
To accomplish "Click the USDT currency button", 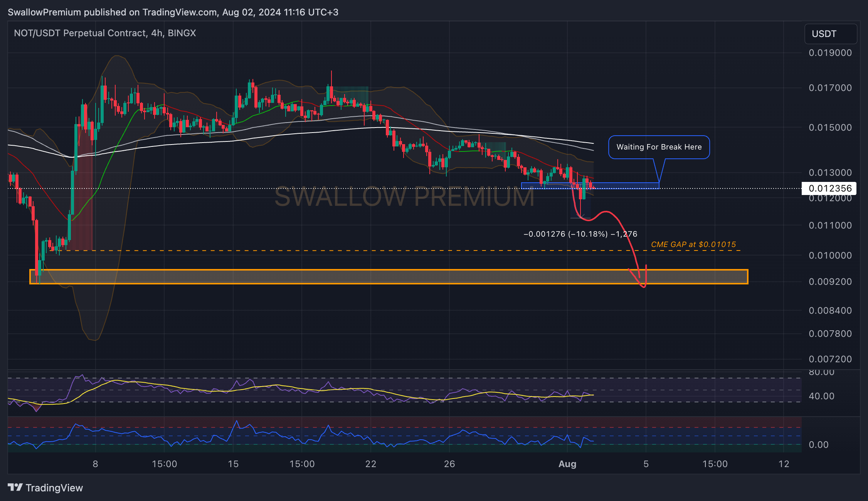I will (831, 34).
